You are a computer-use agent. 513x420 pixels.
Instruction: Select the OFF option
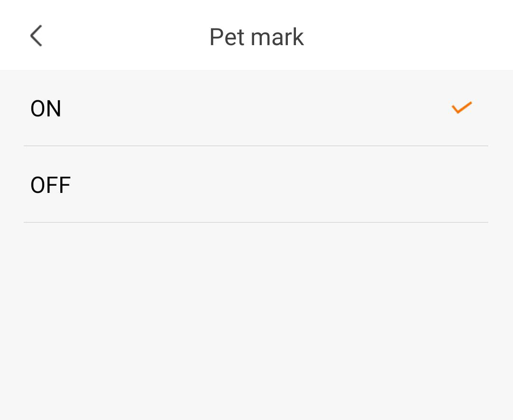(256, 185)
